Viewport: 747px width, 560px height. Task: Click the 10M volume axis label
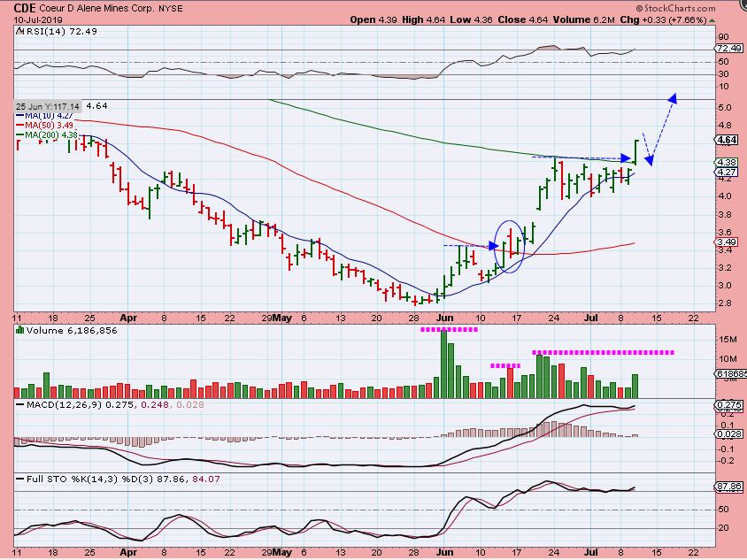click(x=728, y=359)
